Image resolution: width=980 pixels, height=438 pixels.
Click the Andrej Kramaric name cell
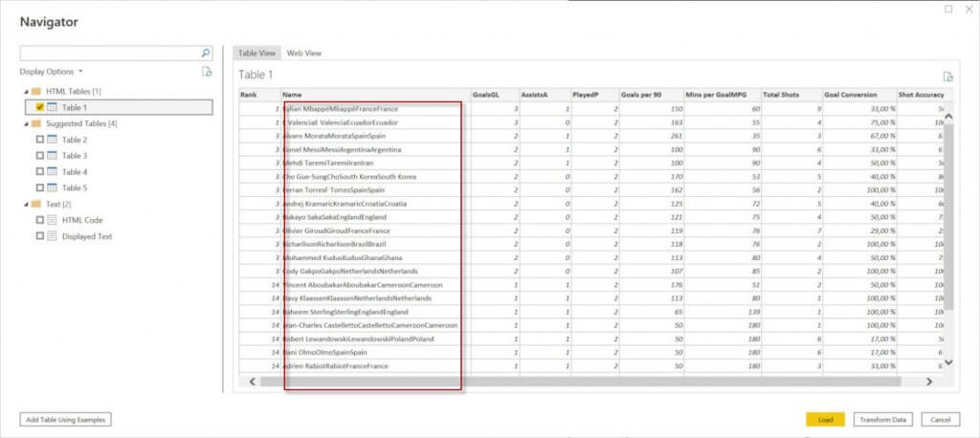coord(375,204)
